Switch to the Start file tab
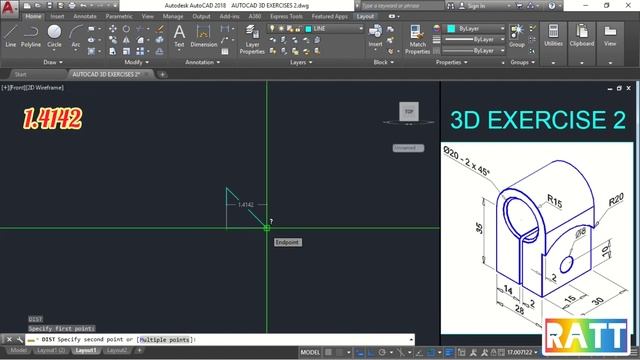 tap(20, 74)
